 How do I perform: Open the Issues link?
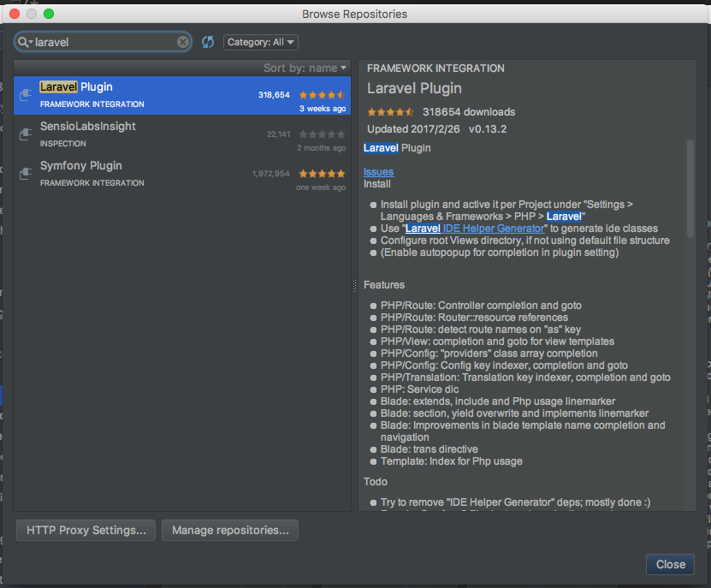379,172
